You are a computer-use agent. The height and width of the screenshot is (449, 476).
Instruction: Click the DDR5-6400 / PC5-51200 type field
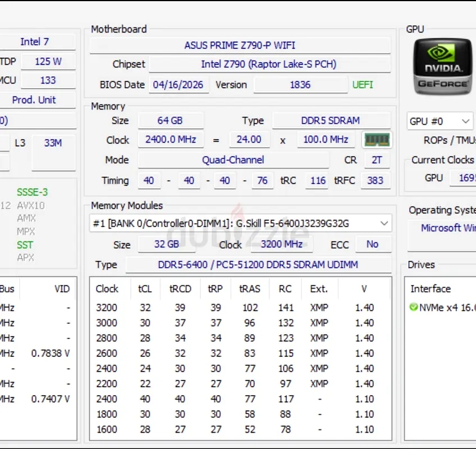pos(258,265)
